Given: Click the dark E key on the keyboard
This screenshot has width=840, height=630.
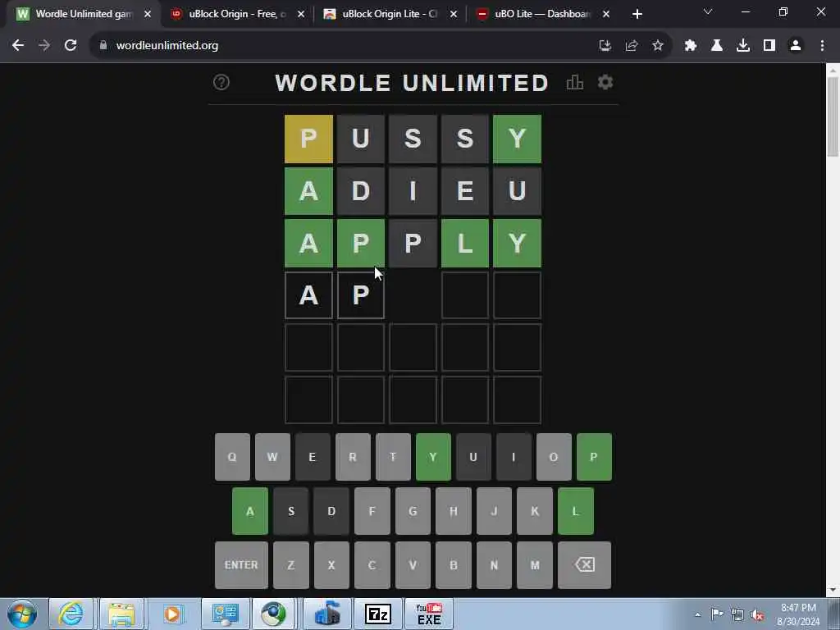Looking at the screenshot, I should [313, 457].
